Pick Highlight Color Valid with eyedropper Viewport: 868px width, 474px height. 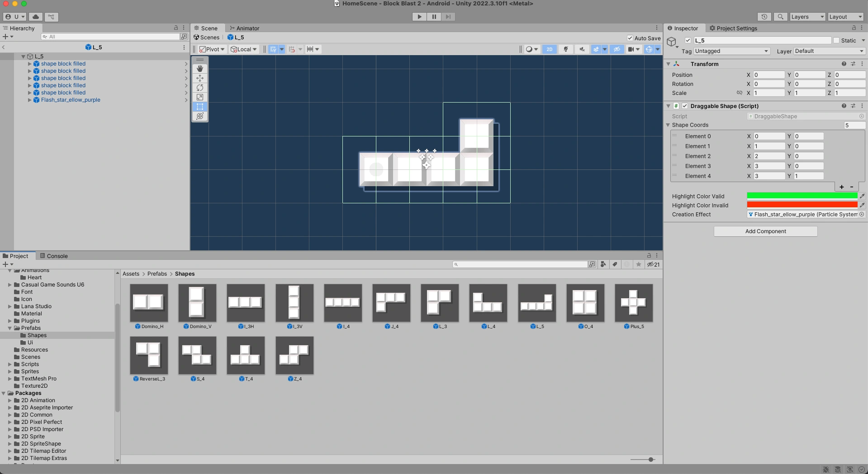pyautogui.click(x=862, y=196)
